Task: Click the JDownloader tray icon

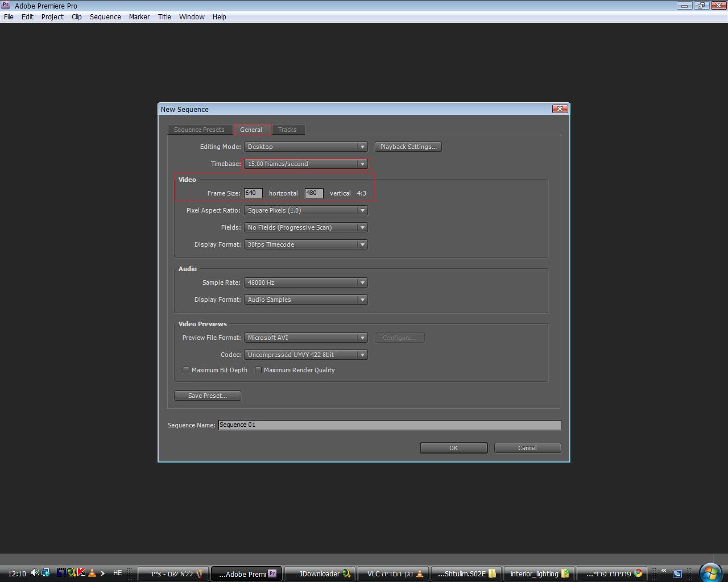Action: click(71, 573)
